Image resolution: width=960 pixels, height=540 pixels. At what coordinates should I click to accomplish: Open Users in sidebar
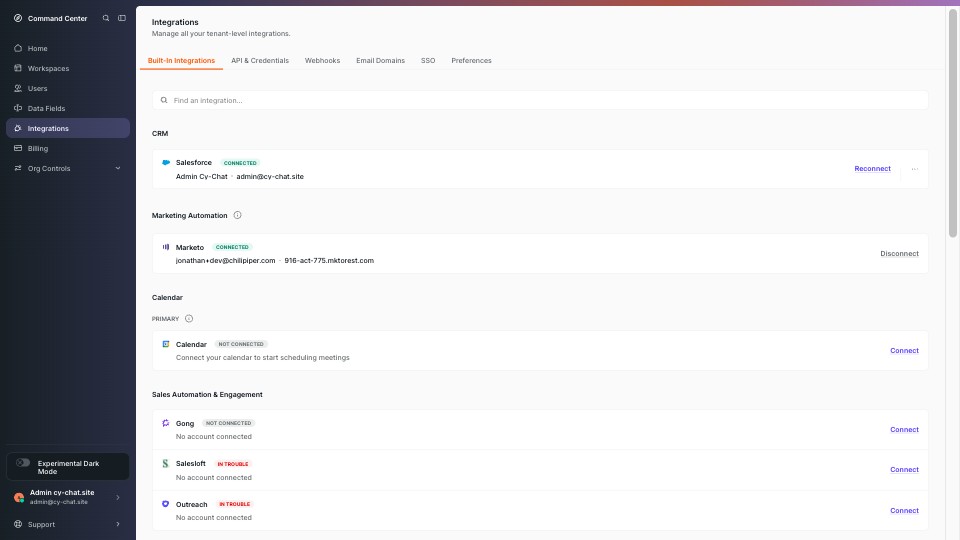click(67, 88)
